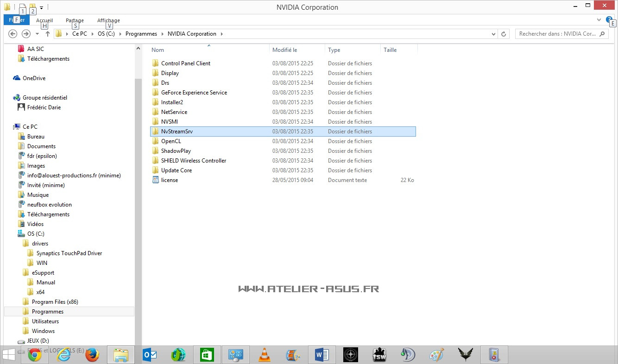Refresh the current folder view

tap(504, 34)
